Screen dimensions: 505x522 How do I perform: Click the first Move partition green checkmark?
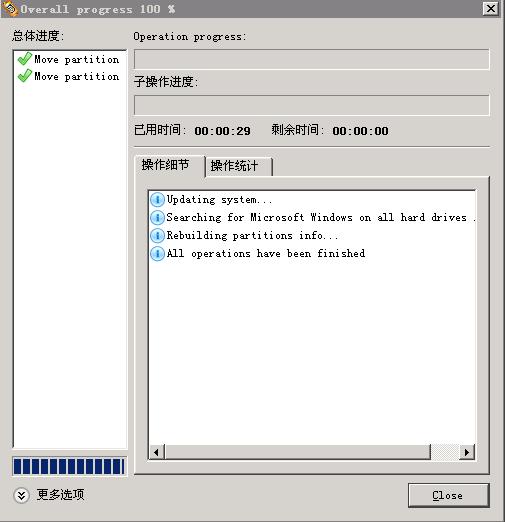pyautogui.click(x=25, y=59)
